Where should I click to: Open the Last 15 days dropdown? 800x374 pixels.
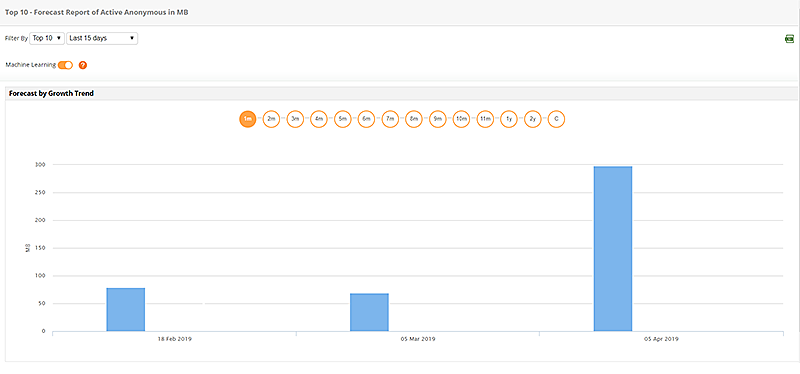pyautogui.click(x=102, y=38)
